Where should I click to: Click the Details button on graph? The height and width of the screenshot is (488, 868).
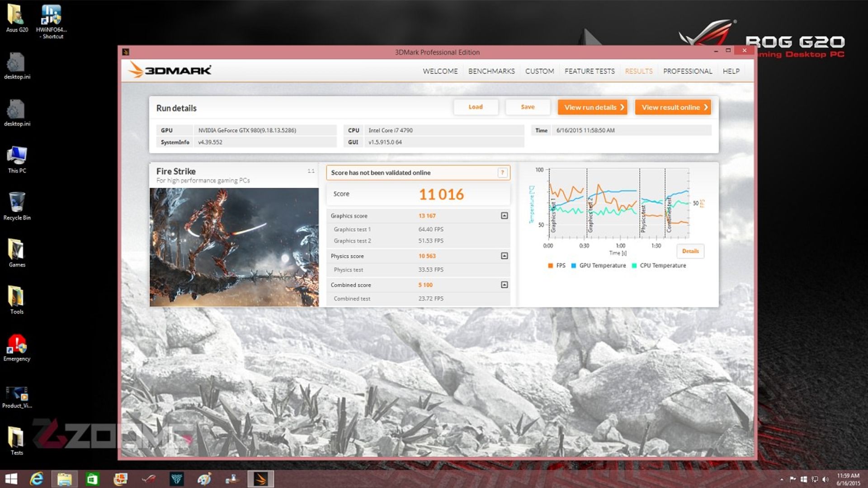pos(690,251)
